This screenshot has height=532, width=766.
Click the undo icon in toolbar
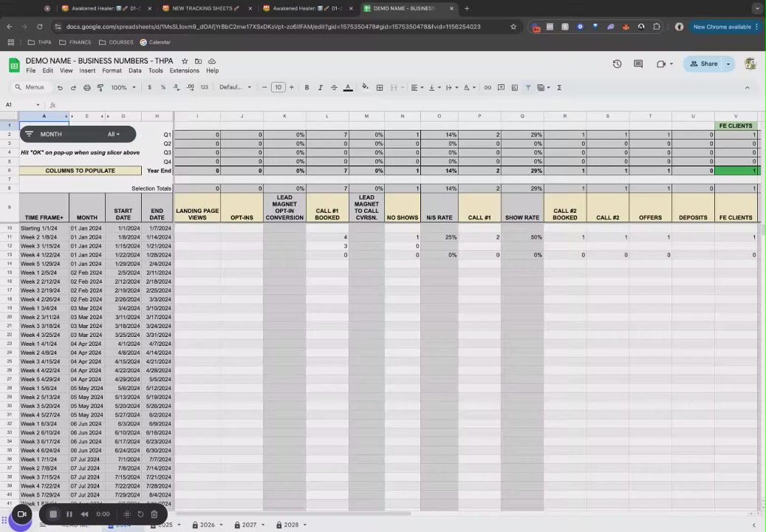click(60, 87)
